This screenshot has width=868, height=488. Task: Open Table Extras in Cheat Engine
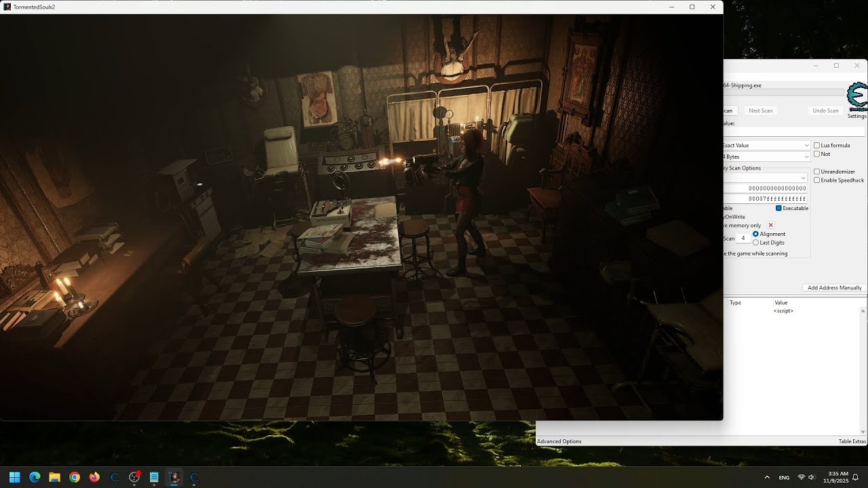click(852, 441)
